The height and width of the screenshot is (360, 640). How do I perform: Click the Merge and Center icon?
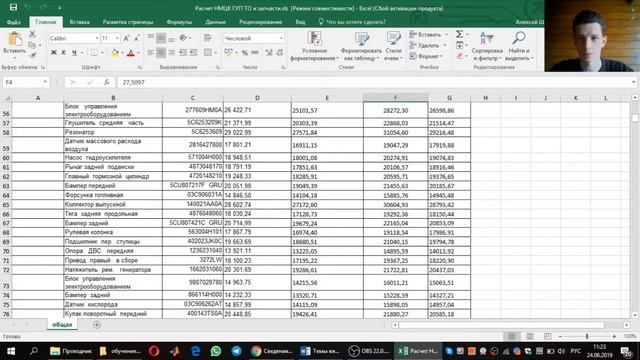(x=208, y=53)
